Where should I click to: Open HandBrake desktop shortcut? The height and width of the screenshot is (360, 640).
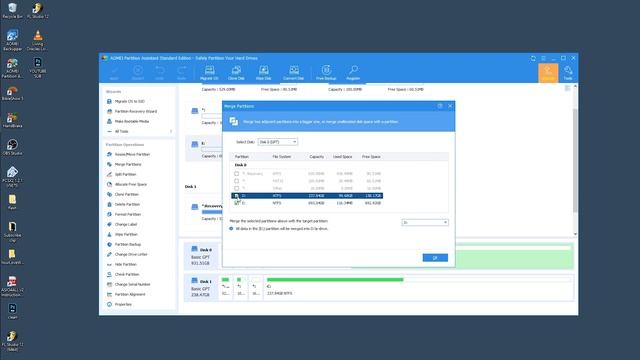tap(12, 120)
